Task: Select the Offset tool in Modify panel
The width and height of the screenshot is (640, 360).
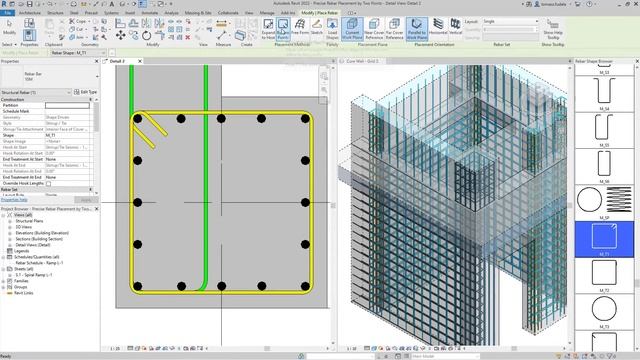Action: point(133,23)
